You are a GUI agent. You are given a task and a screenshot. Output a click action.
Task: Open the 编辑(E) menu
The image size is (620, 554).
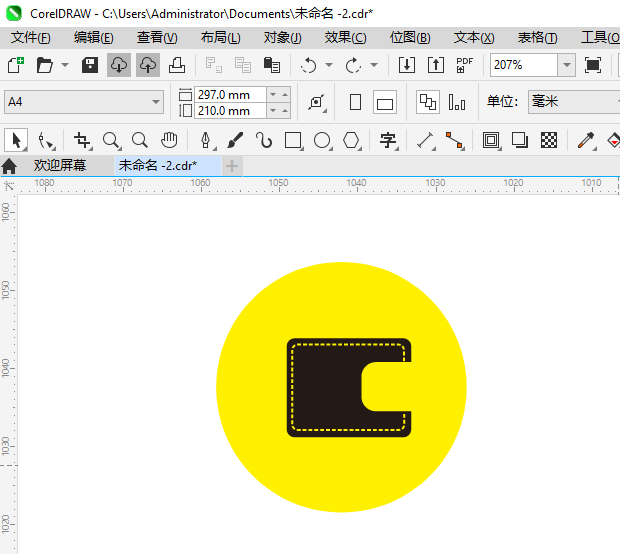pos(94,38)
